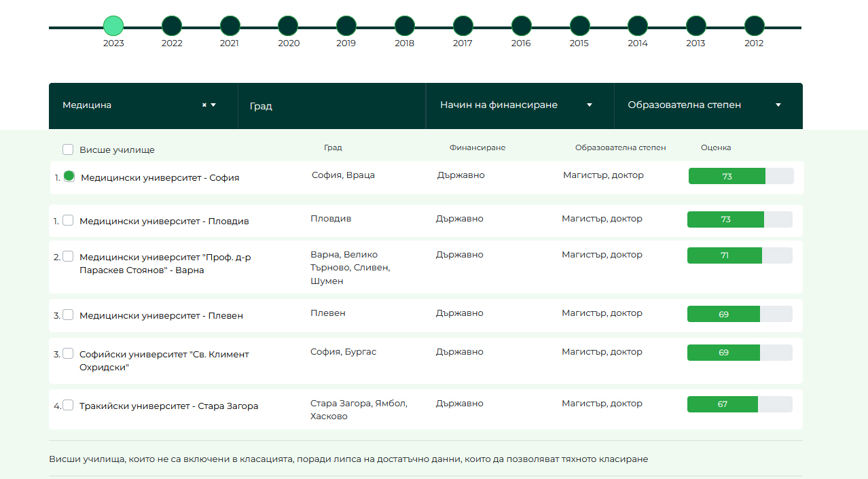Click the city text Стара Загора, Ямбол, Хасково
Image resolution: width=868 pixels, height=479 pixels.
pos(359,410)
